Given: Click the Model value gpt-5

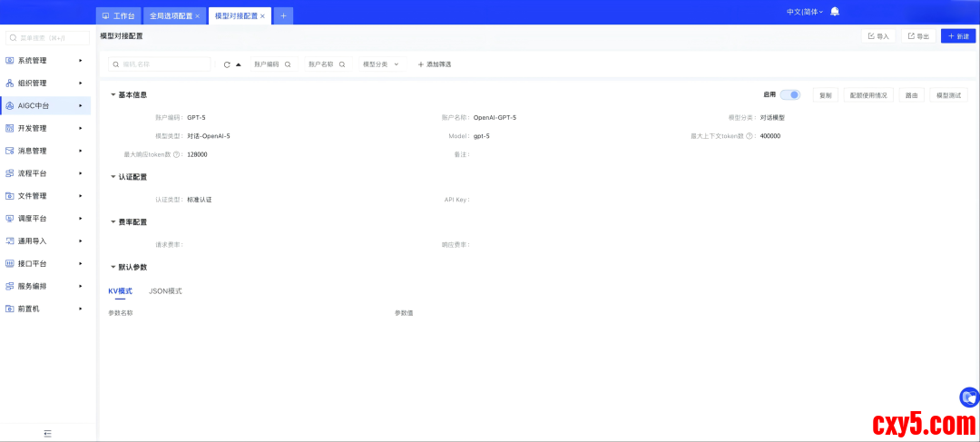Looking at the screenshot, I should 481,136.
